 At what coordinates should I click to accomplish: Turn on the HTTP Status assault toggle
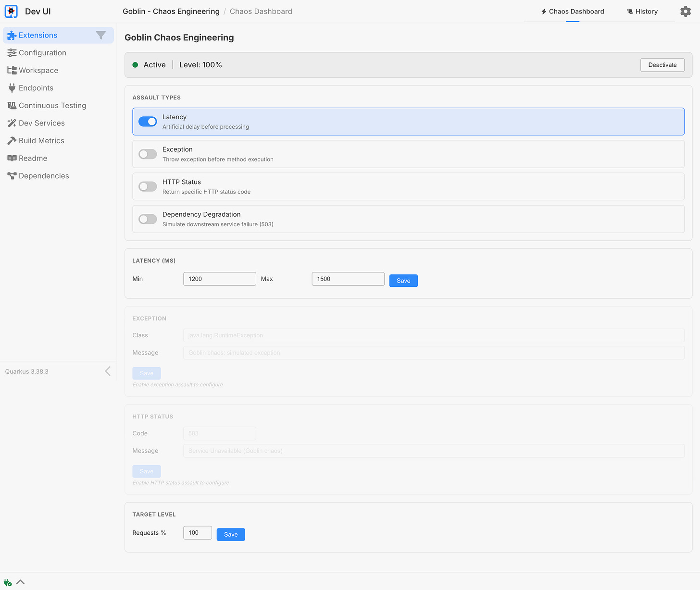point(148,186)
